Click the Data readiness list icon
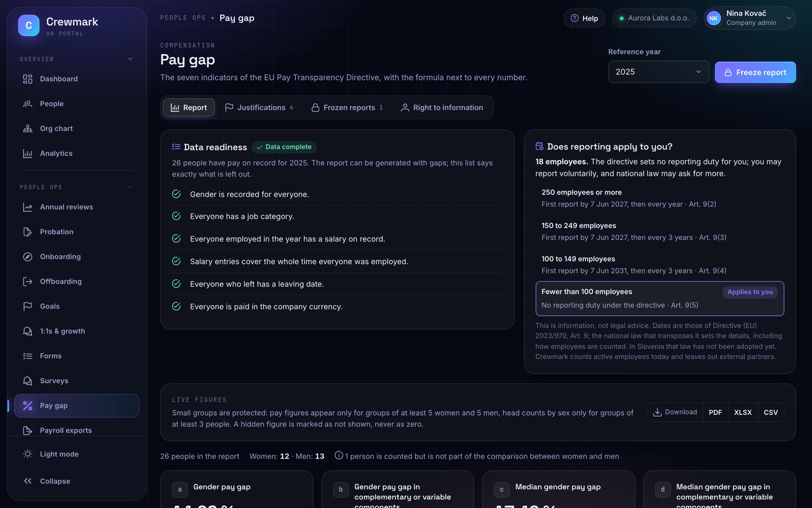This screenshot has height=508, width=812. tap(176, 147)
